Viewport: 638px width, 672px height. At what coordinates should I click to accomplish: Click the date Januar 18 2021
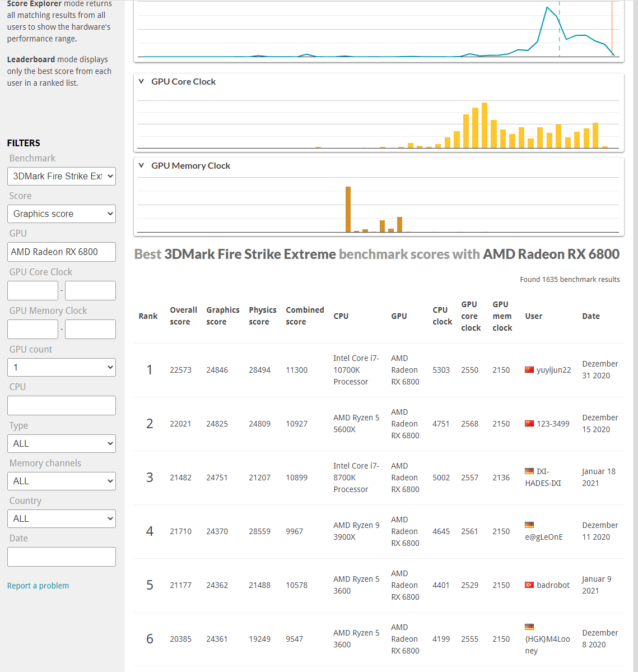click(x=599, y=478)
